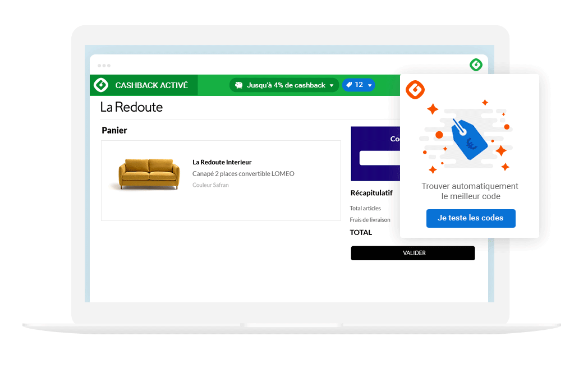
Task: Expand the 'Jusqu'à 4% de cashback' dropdown
Action: click(284, 85)
